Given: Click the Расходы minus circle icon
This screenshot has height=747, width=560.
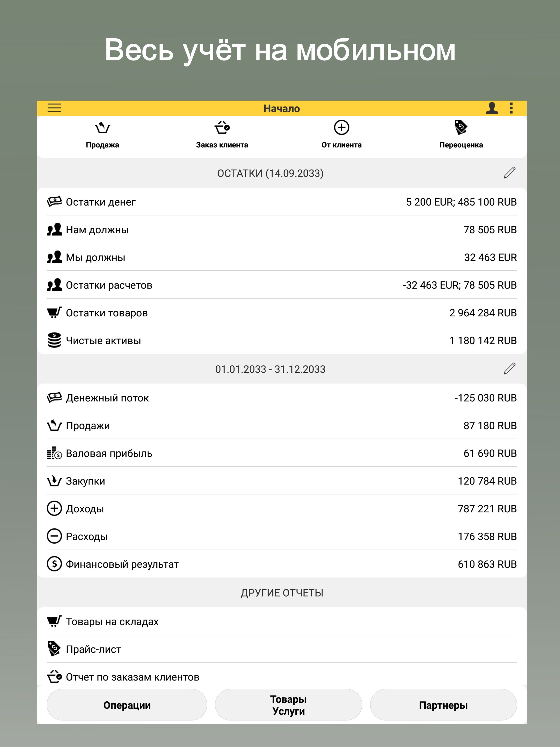Looking at the screenshot, I should pyautogui.click(x=54, y=536).
